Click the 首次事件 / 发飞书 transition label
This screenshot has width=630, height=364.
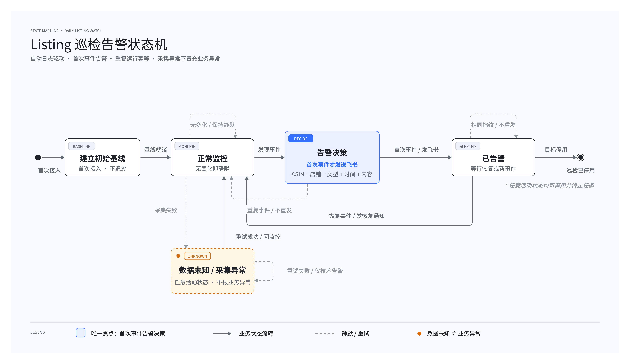pyautogui.click(x=416, y=149)
